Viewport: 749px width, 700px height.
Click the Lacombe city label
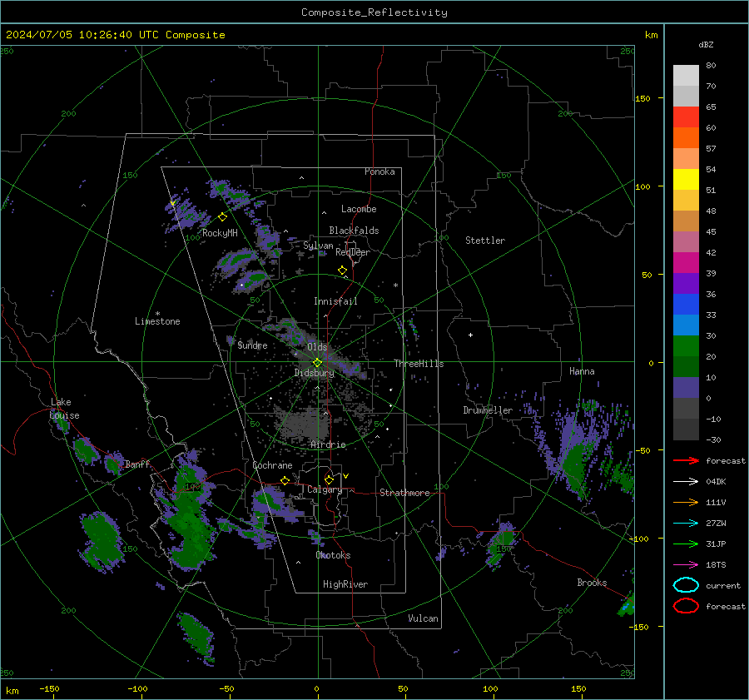(359, 209)
